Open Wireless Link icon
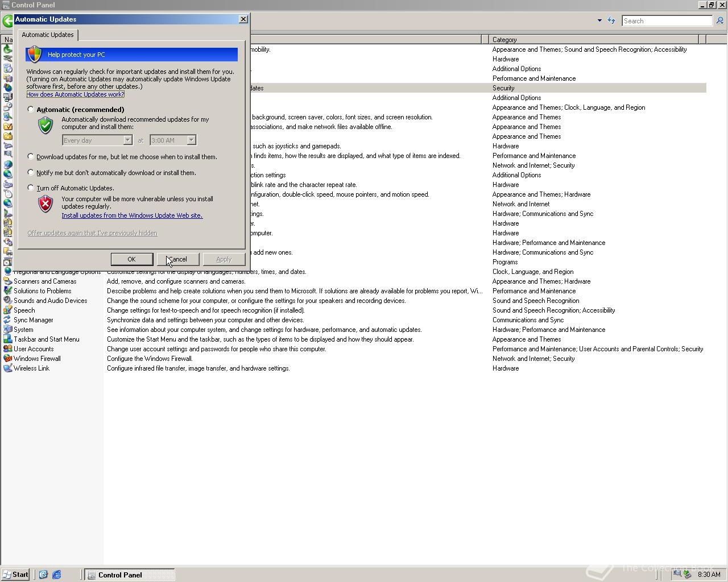Viewport: 728px width, 582px height. (7, 368)
